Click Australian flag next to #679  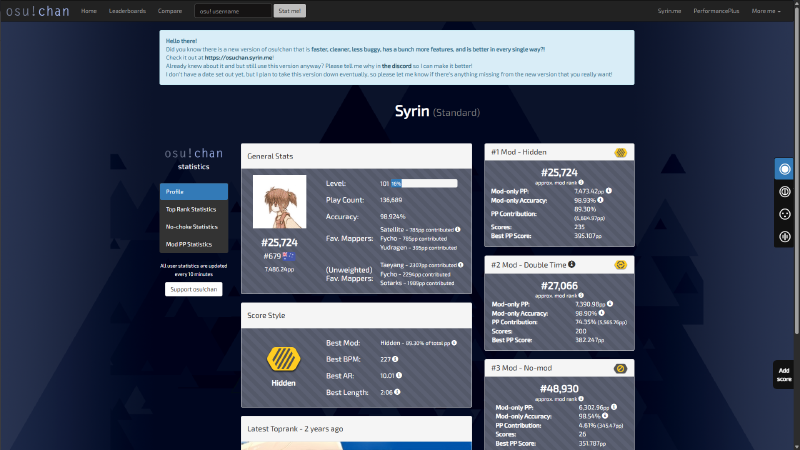(289, 256)
